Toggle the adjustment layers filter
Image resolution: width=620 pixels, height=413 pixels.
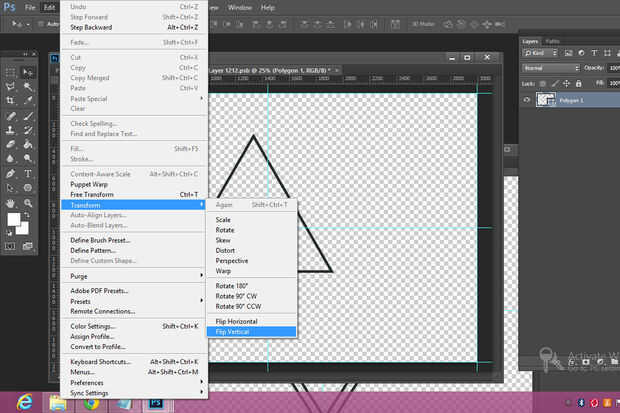[x=581, y=53]
